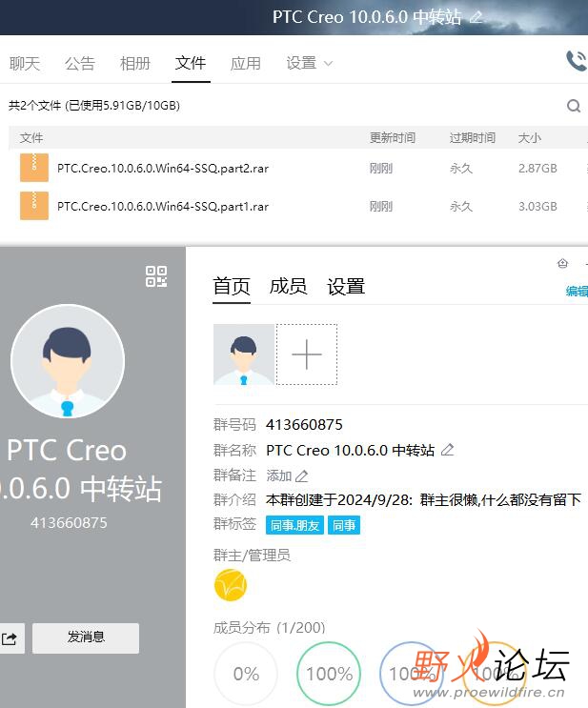Click the 成员分布 (1/200) label
Screen dimensions: 588x708
tap(269, 628)
